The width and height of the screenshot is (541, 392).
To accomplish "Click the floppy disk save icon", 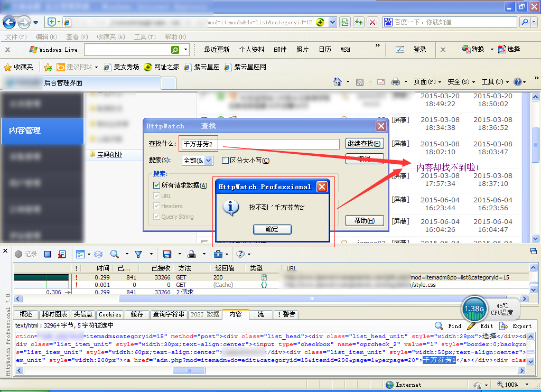I will (x=167, y=254).
